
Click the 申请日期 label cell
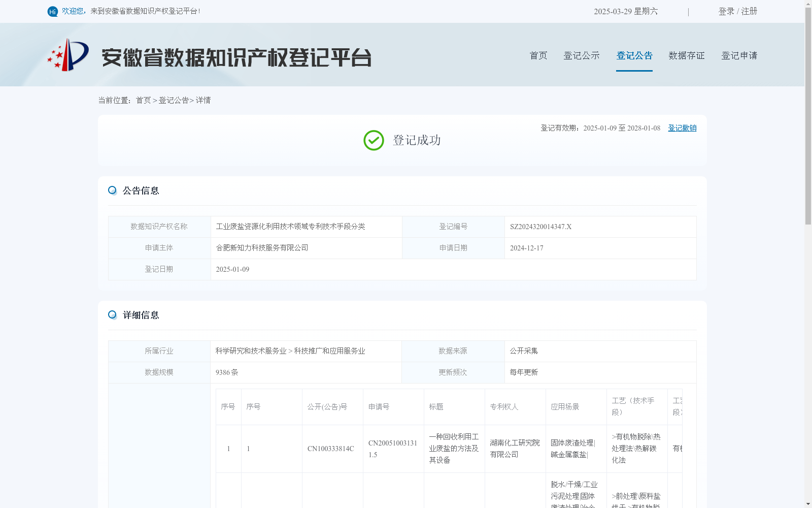pos(453,248)
